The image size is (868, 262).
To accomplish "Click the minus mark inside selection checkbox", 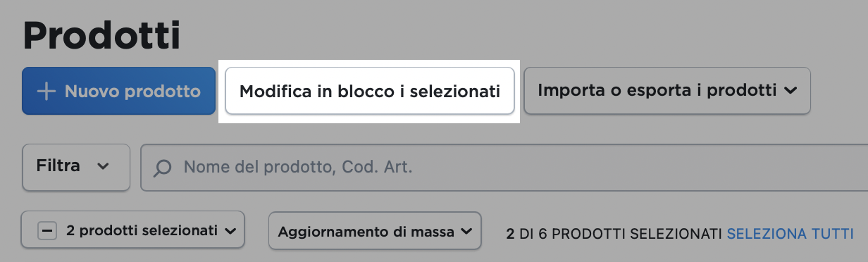I will point(46,230).
